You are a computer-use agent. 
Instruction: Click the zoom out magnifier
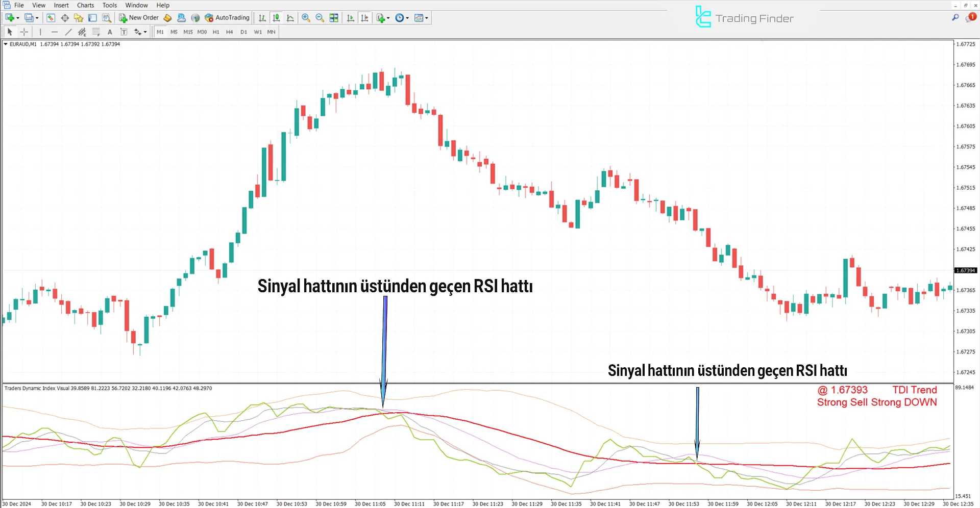(320, 18)
